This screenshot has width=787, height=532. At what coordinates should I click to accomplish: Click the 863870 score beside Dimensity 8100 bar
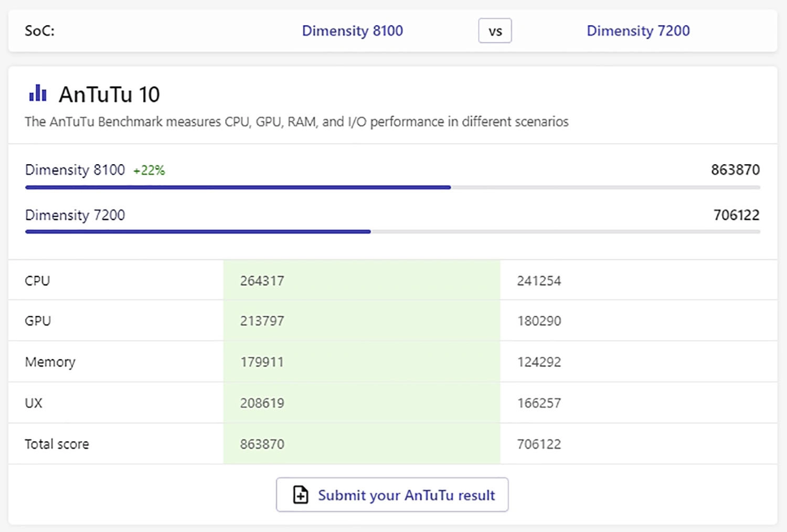[x=735, y=170]
